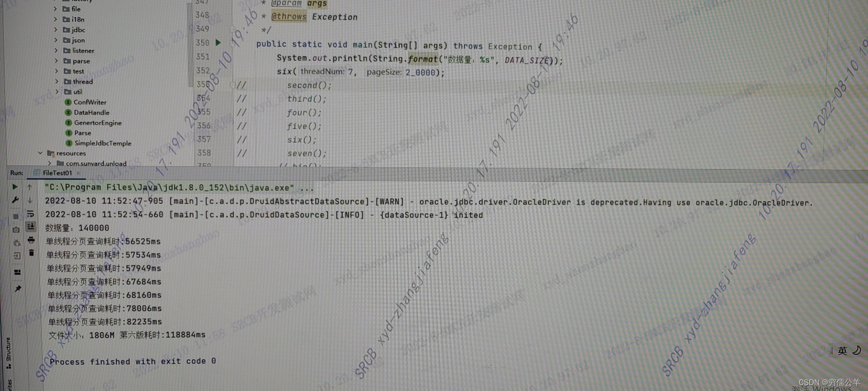
Task: Switch input method via the 英 indicator
Action: (x=842, y=351)
